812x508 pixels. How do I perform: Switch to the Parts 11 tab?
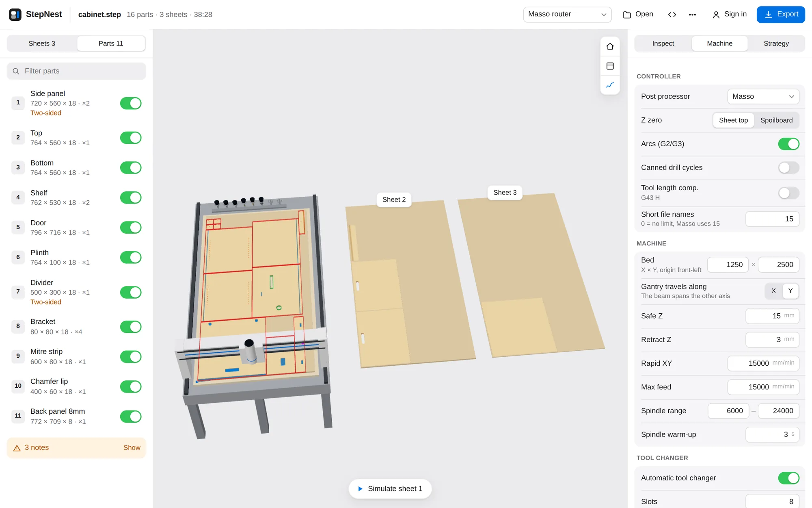[x=111, y=43]
